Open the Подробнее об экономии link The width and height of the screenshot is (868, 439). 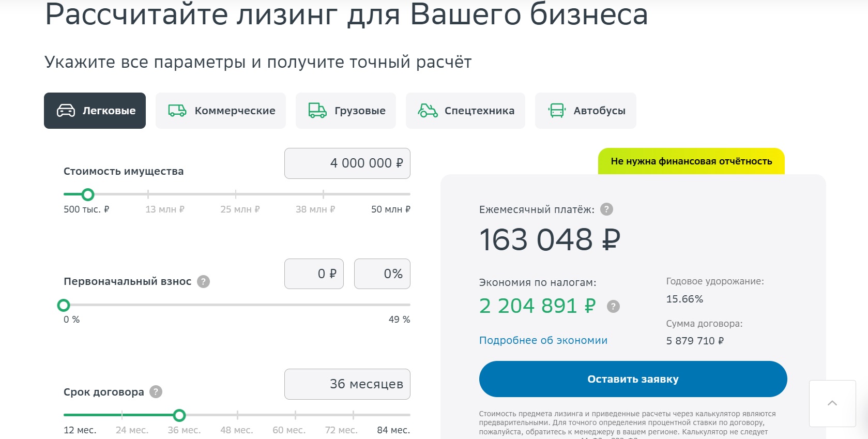(543, 340)
